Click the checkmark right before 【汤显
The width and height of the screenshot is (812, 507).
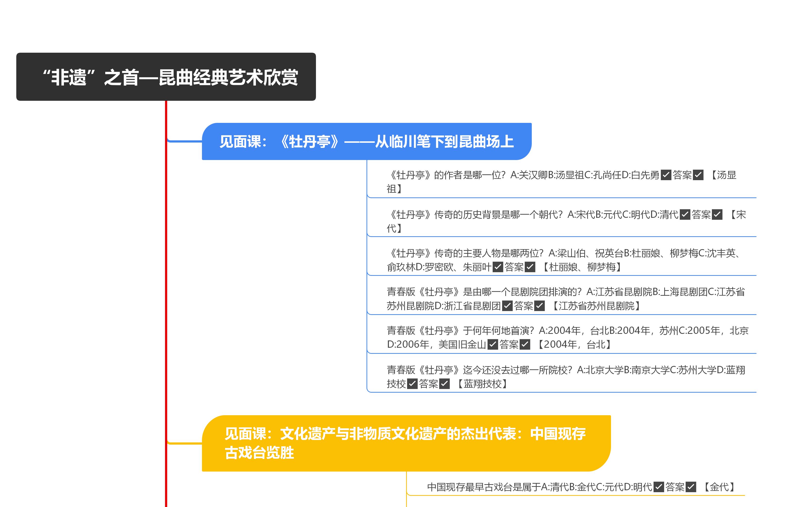point(698,175)
